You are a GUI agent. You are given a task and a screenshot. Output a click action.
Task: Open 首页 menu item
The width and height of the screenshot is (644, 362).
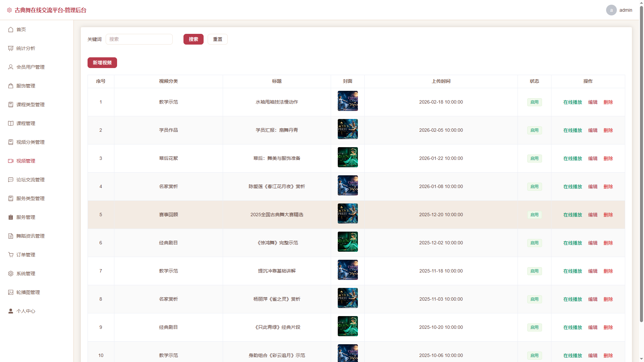click(37, 29)
